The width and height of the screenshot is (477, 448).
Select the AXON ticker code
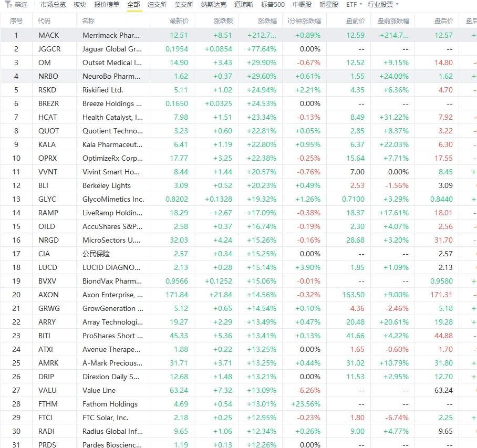point(48,295)
